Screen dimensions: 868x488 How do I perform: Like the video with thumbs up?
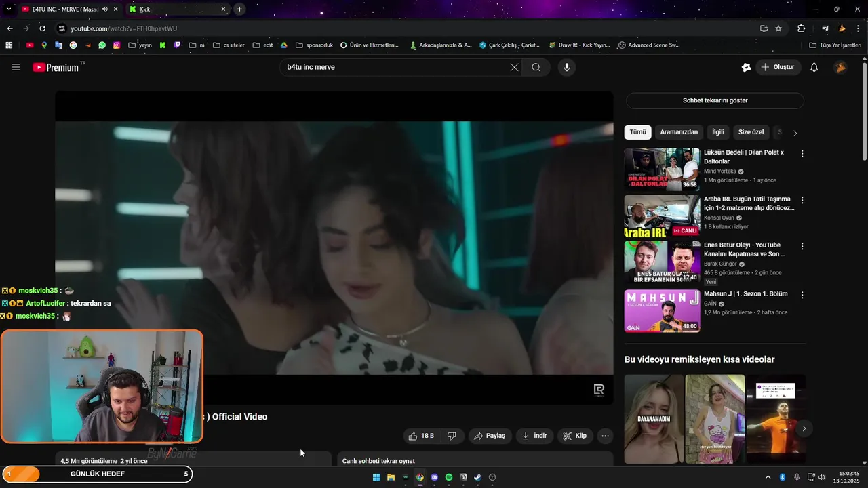[x=421, y=436]
